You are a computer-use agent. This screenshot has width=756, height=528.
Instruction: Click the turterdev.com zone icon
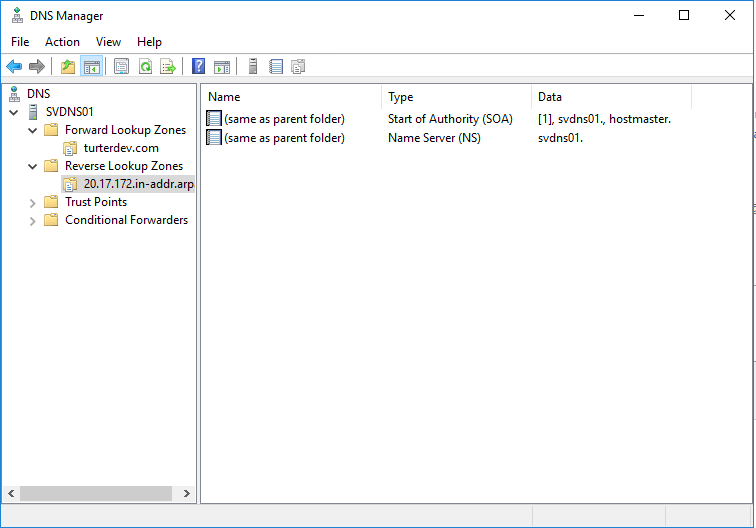click(x=70, y=148)
